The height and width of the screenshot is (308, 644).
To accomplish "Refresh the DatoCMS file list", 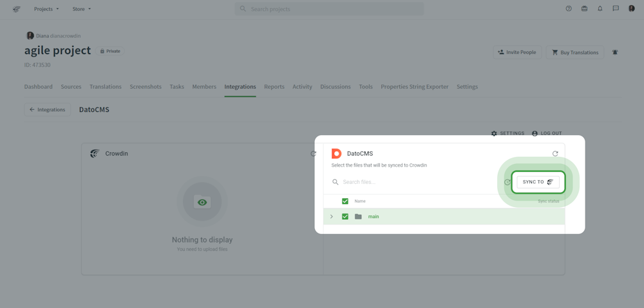I will point(555,154).
